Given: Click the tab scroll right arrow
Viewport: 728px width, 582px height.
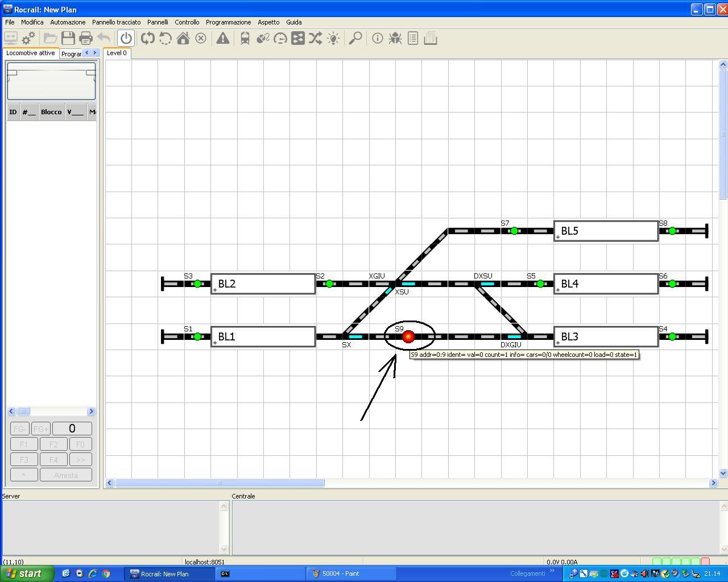Looking at the screenshot, I should pos(95,53).
